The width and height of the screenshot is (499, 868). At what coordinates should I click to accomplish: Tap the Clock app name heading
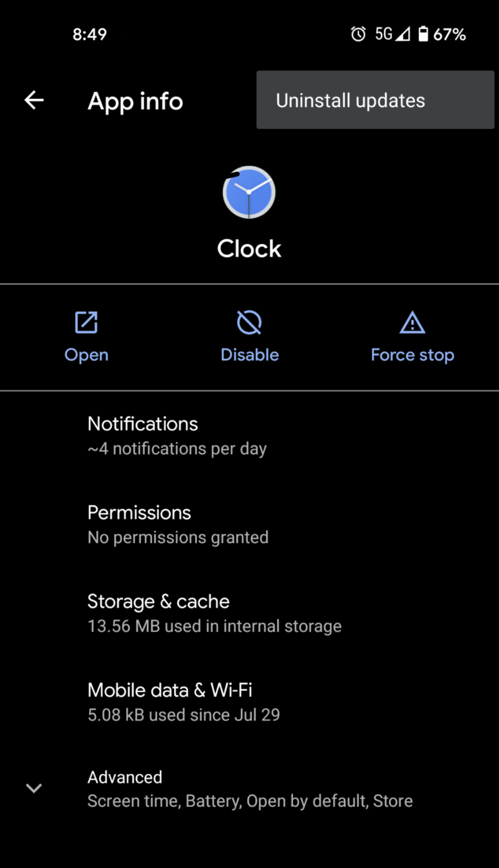(x=249, y=249)
